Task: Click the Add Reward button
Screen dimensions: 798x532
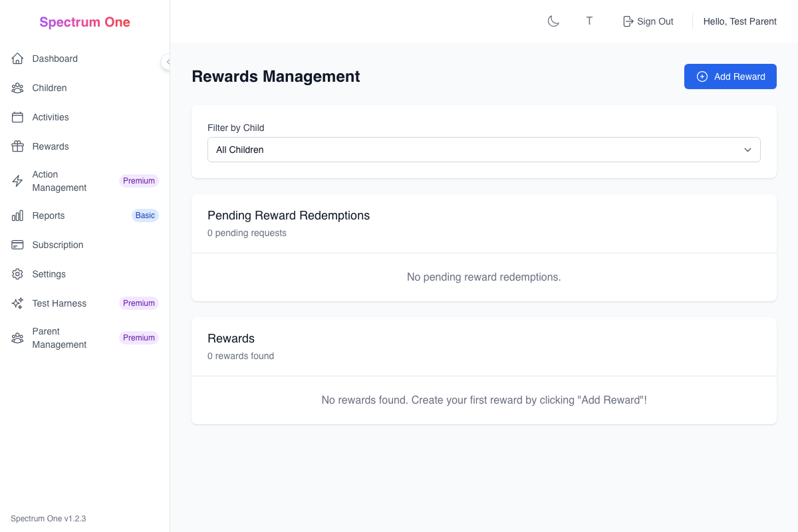Action: tap(730, 76)
